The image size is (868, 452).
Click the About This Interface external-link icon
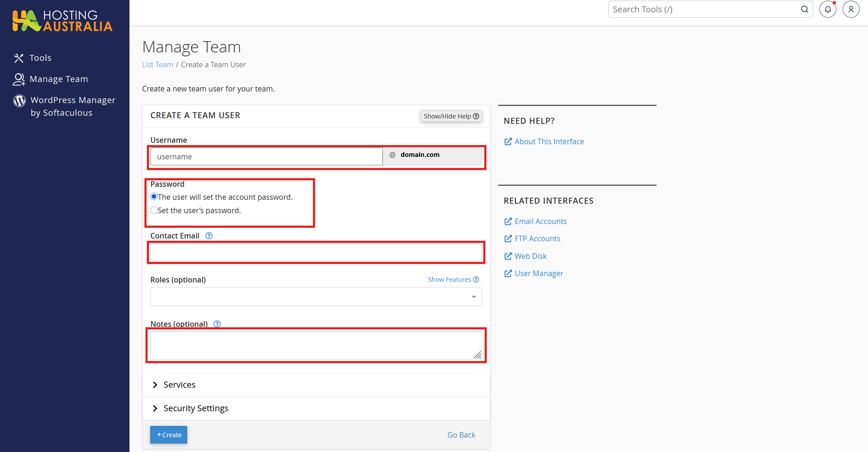[x=508, y=141]
